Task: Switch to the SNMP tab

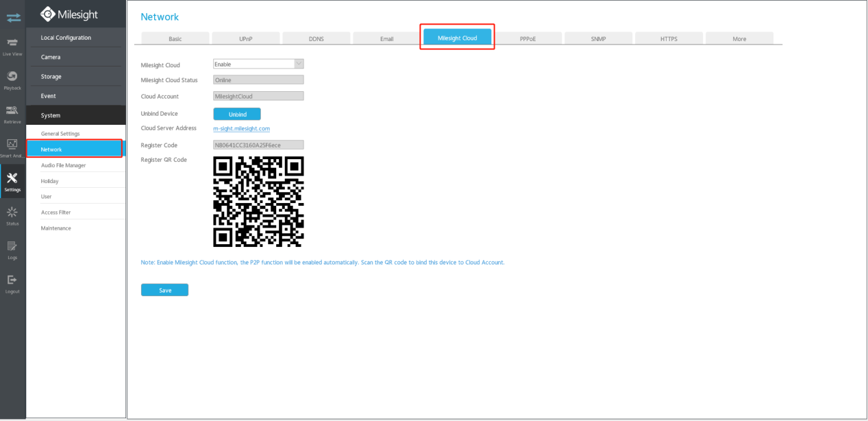Action: (598, 38)
